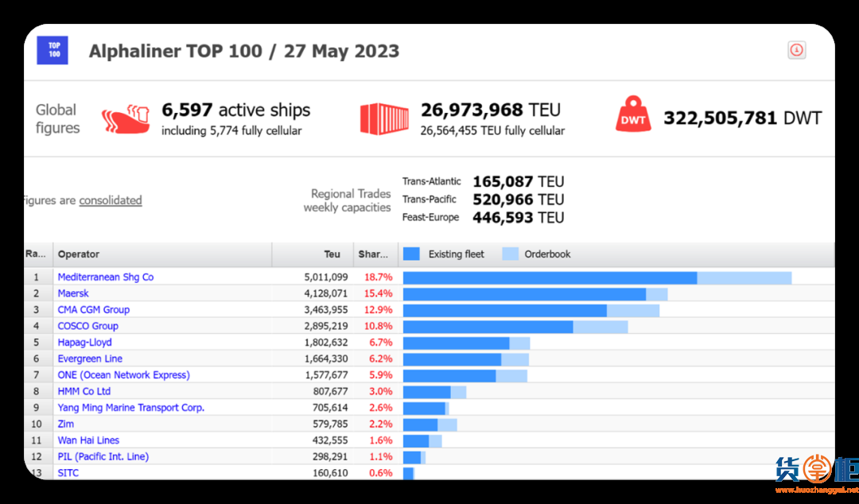Click the red container icon
This screenshot has height=504, width=859.
pos(384,118)
